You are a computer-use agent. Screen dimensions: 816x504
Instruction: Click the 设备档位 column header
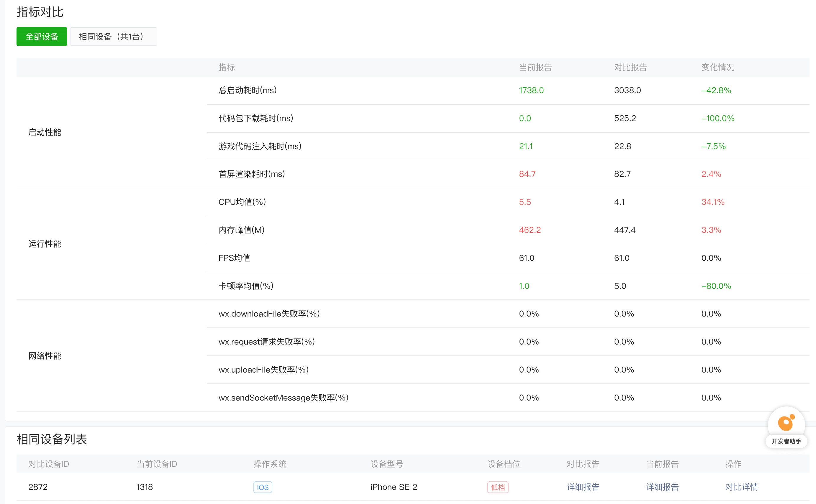[504, 464]
